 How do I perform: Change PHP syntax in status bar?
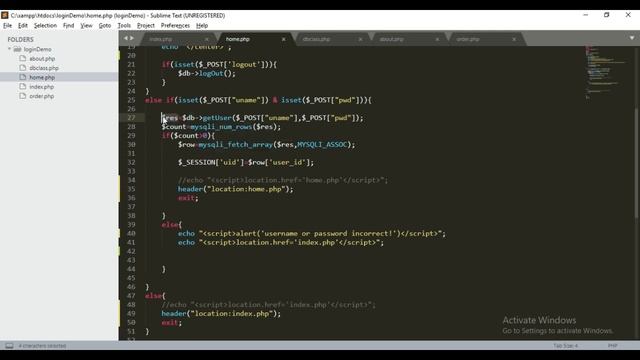pos(612,346)
